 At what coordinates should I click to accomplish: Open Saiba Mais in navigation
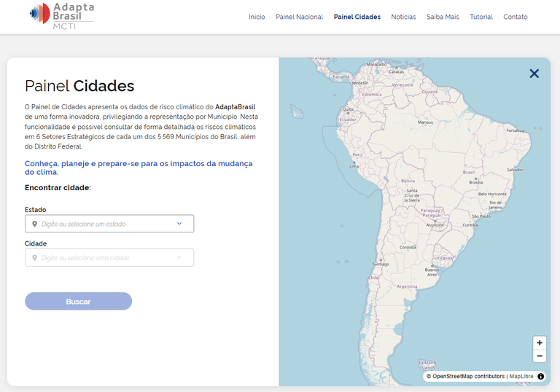pyautogui.click(x=443, y=17)
